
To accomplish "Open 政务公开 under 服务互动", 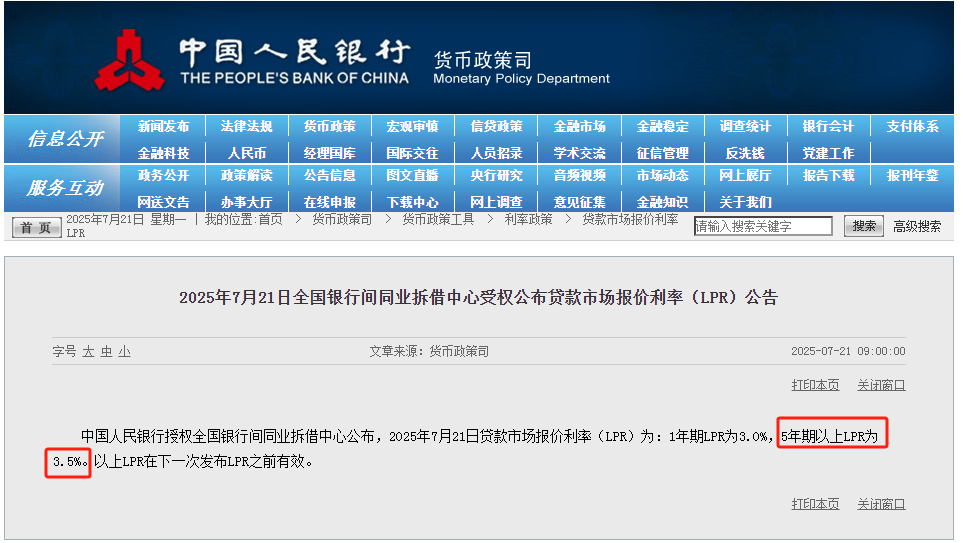I will point(163,176).
